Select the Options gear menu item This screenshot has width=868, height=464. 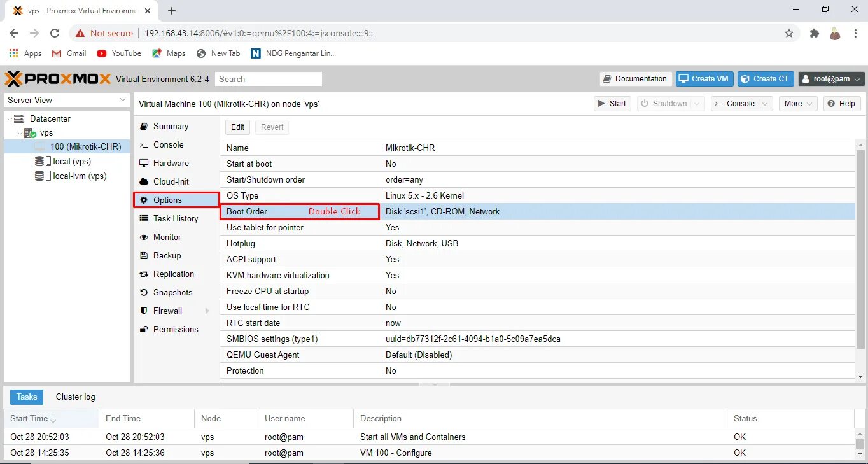click(176, 200)
